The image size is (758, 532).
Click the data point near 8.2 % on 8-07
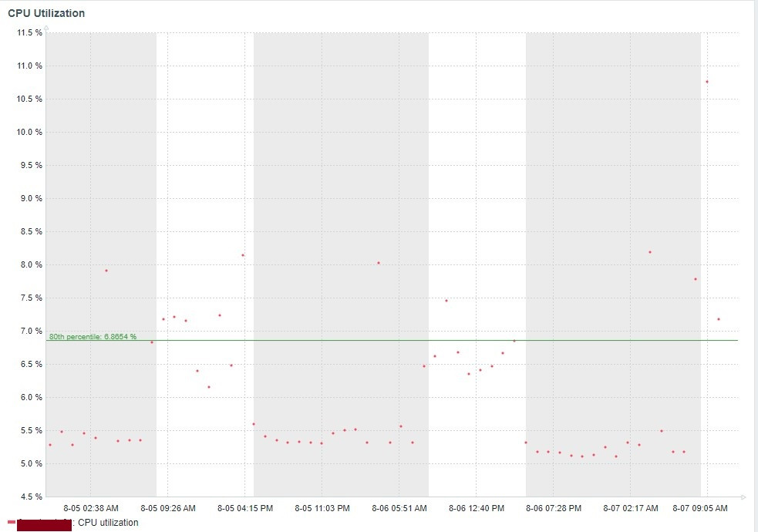(x=650, y=252)
